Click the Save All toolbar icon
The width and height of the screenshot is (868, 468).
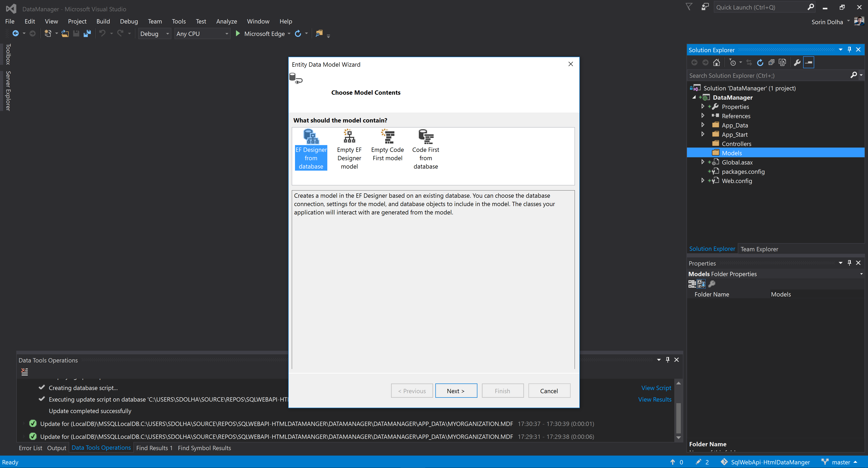(x=87, y=34)
